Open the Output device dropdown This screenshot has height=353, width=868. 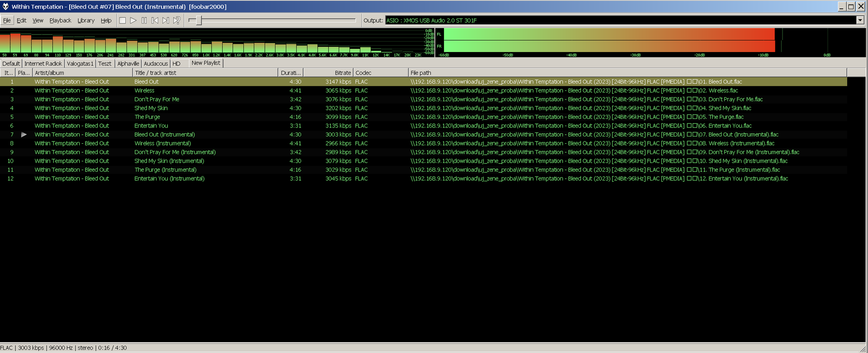[860, 20]
